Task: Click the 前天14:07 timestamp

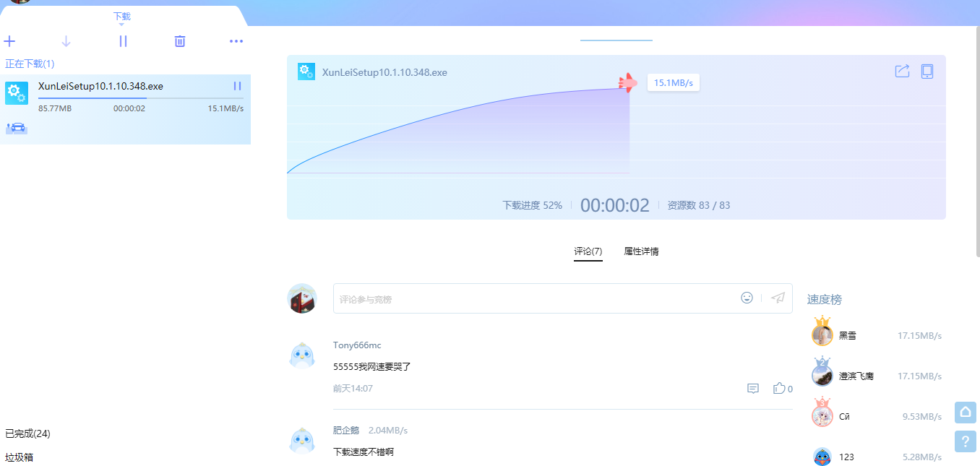Action: click(x=353, y=389)
